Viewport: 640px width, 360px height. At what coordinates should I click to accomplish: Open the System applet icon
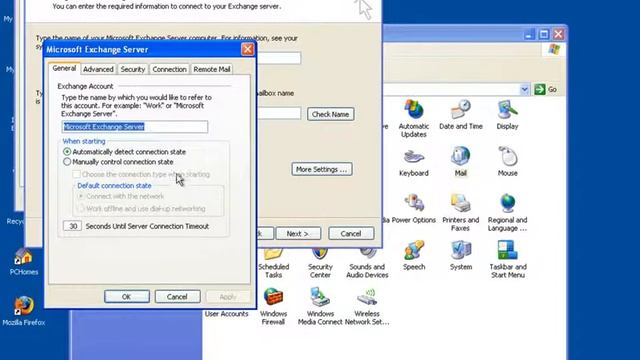(461, 255)
